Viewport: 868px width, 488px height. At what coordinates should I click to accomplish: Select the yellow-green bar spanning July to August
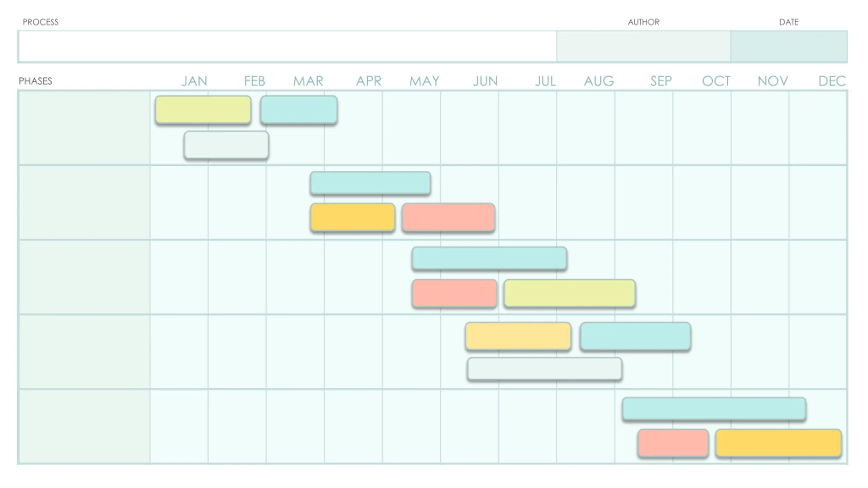coord(570,293)
